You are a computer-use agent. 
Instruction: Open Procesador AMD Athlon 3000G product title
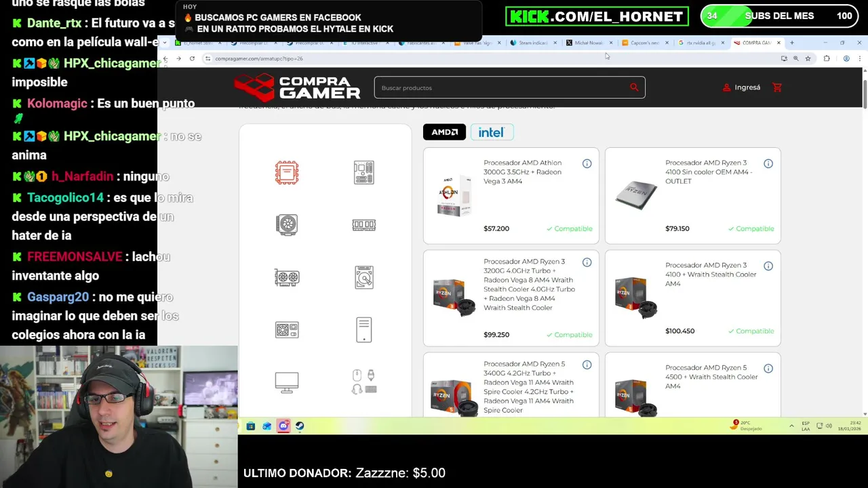pos(523,172)
